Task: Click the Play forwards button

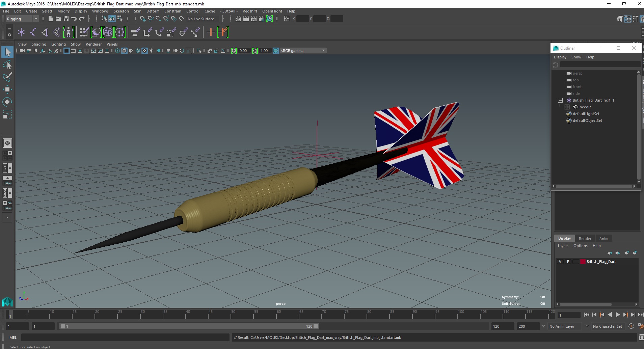Action: click(x=617, y=315)
